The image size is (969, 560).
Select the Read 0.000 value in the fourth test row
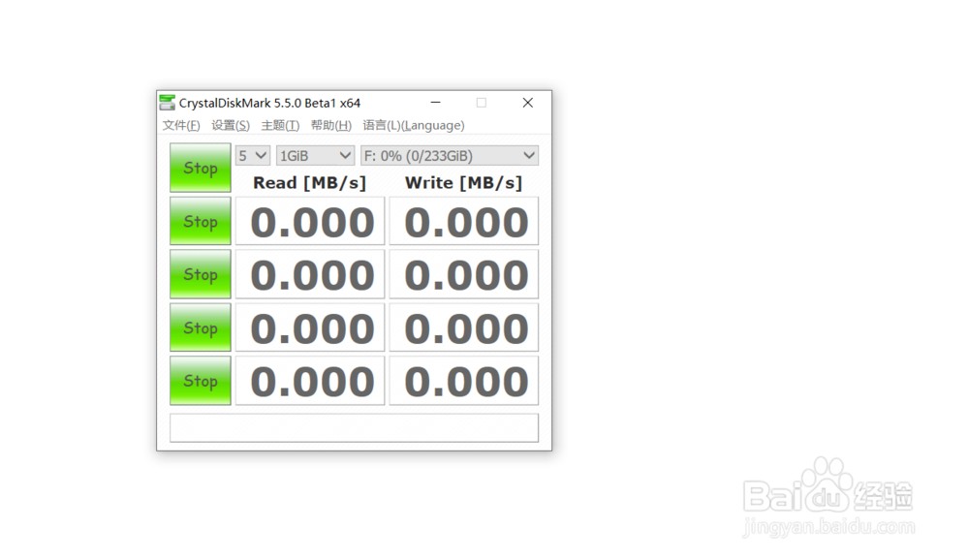pyautogui.click(x=310, y=381)
